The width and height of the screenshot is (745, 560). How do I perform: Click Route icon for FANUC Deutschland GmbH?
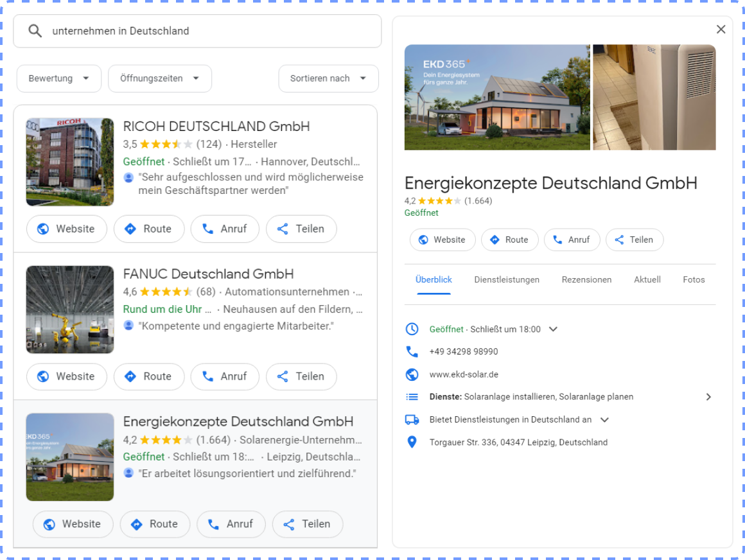coord(130,376)
